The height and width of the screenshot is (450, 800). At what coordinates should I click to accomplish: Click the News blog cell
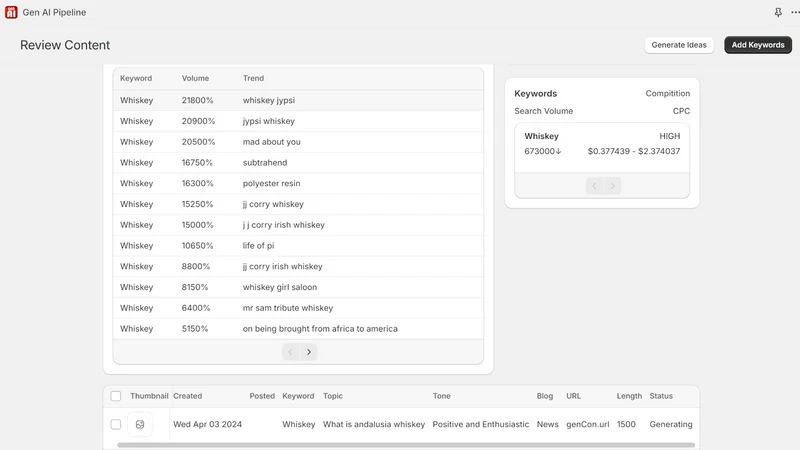pyautogui.click(x=547, y=424)
